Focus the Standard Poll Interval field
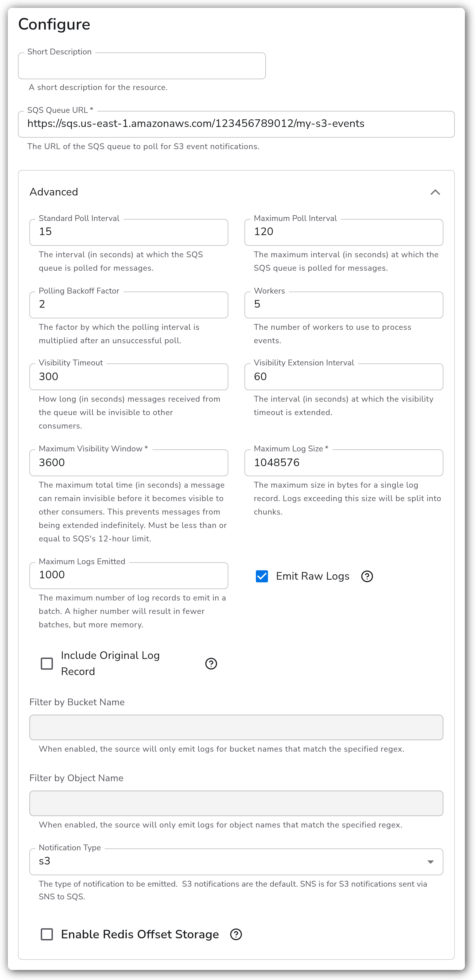The width and height of the screenshot is (475, 980). click(x=129, y=232)
